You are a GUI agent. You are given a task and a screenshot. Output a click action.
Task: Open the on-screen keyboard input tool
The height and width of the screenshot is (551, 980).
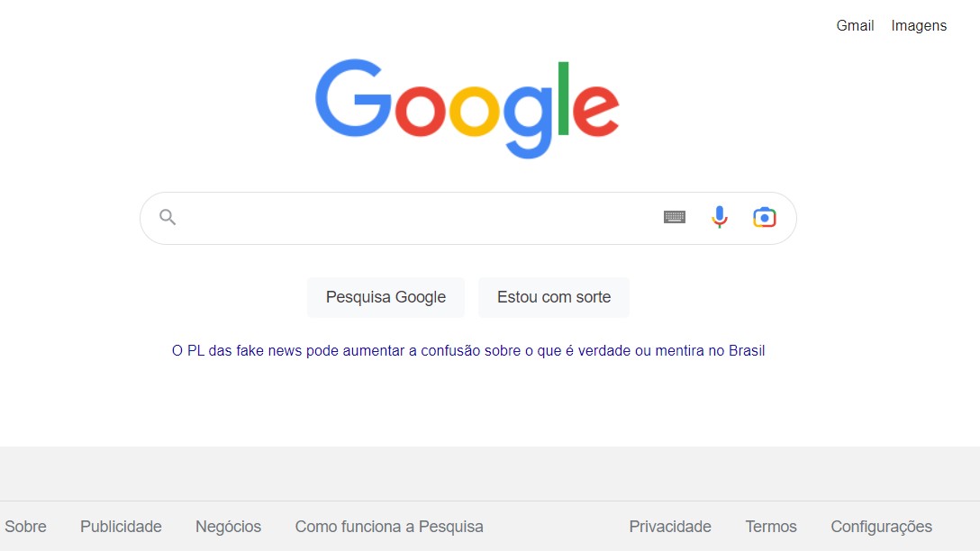pyautogui.click(x=675, y=217)
